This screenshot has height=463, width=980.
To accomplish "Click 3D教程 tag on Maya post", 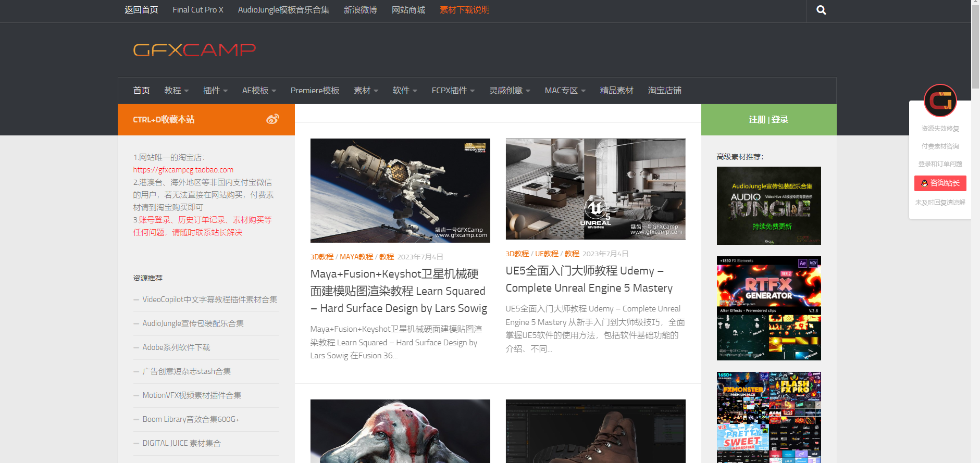I will click(322, 257).
